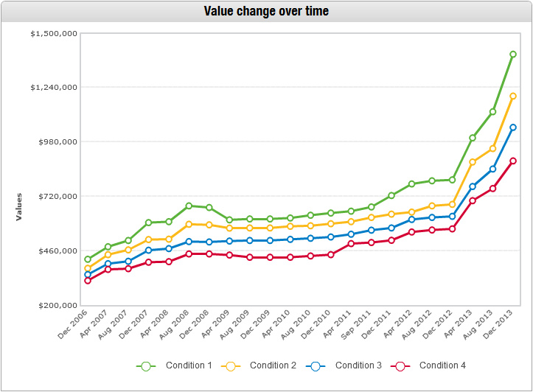Image resolution: width=533 pixels, height=392 pixels.
Task: Click green Condition 1 marker at Dec 2013
Action: click(x=512, y=55)
